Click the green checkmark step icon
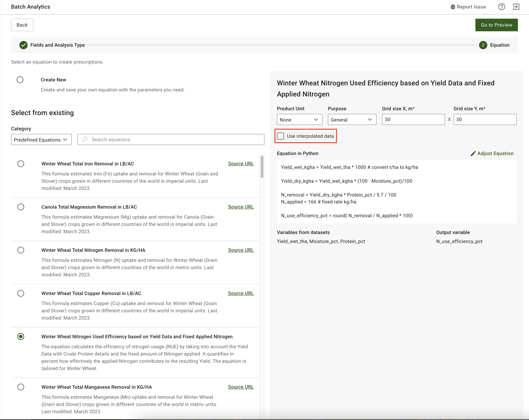This screenshot has height=420, width=529. 24,45
